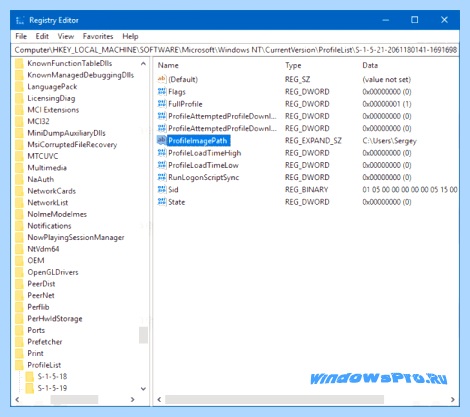
Task: Click the ProfileImagePath string value icon
Action: point(162,140)
